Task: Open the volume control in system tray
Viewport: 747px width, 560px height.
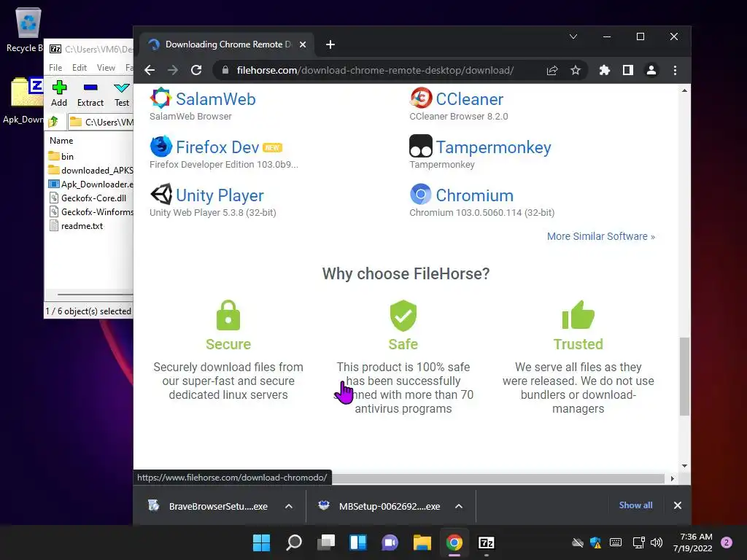Action: [x=657, y=542]
